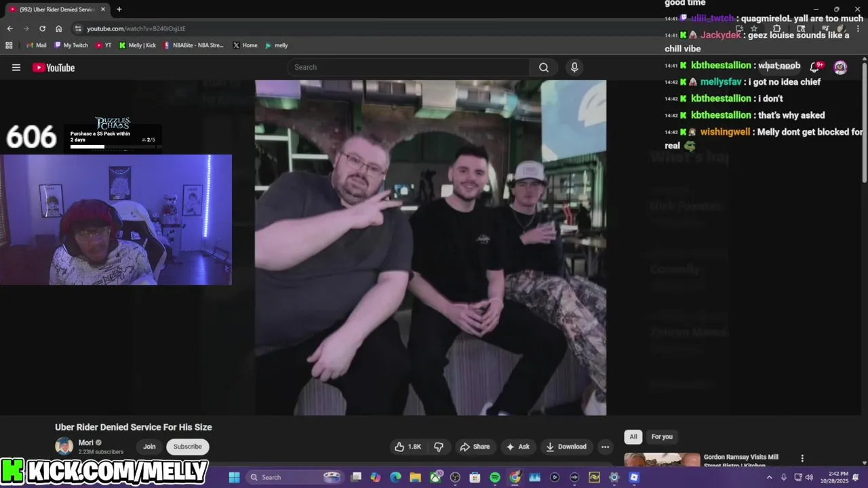The image size is (868, 488).
Task: Click the YouTube search magnifier button
Action: coord(543,67)
